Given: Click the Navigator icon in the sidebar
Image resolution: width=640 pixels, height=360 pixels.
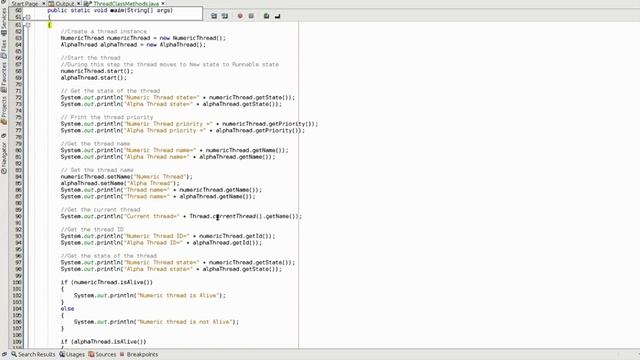Looking at the screenshot, I should point(4,172).
